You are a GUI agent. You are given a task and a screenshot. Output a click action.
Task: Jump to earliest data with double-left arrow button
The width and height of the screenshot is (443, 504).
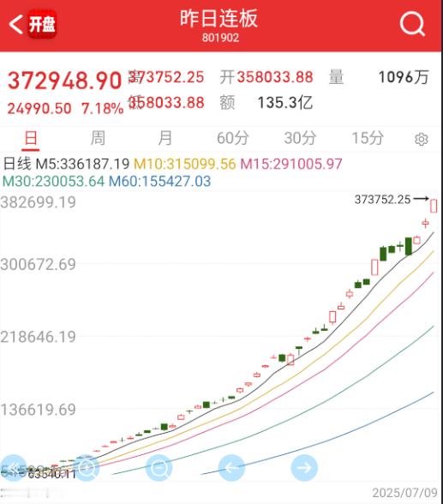pos(13,468)
